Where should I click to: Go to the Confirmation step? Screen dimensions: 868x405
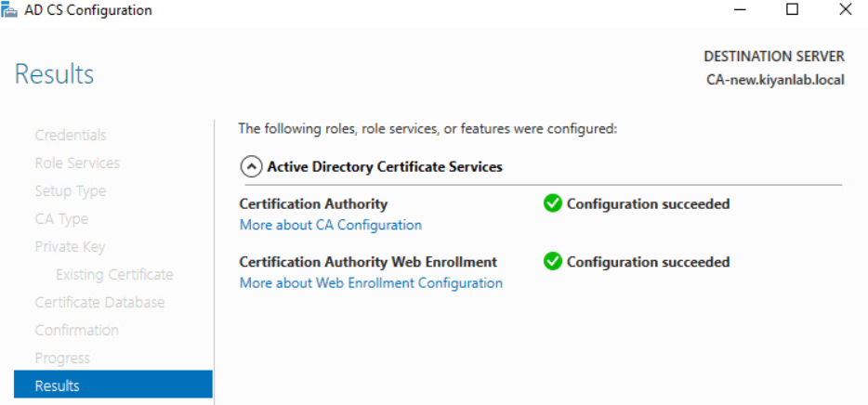click(76, 330)
